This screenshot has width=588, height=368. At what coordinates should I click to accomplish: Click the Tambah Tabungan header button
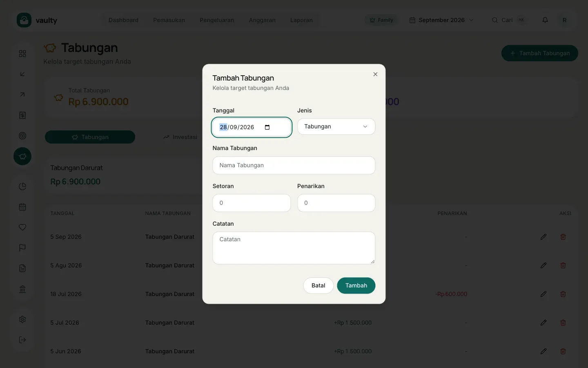point(540,53)
